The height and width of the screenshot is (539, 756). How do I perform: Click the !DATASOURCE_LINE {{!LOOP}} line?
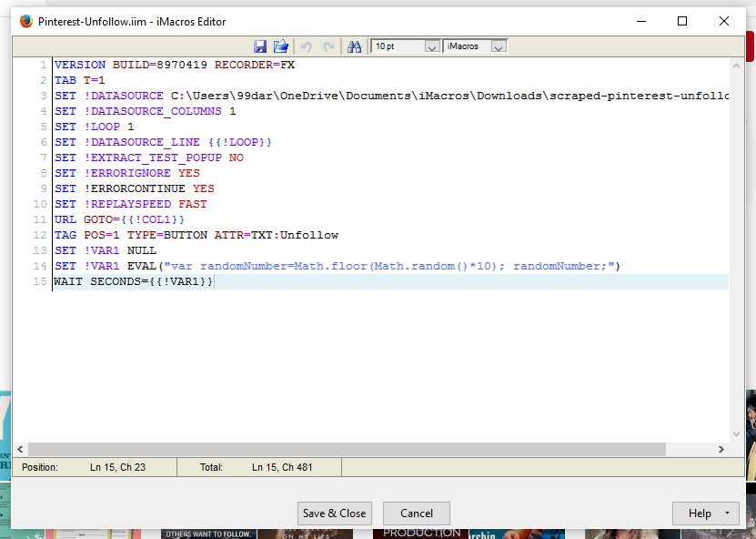coord(163,142)
